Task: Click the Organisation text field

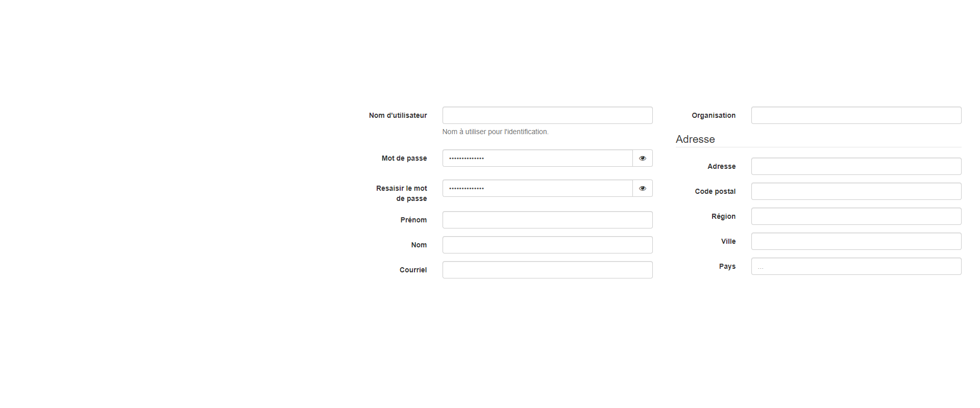Action: (x=856, y=115)
